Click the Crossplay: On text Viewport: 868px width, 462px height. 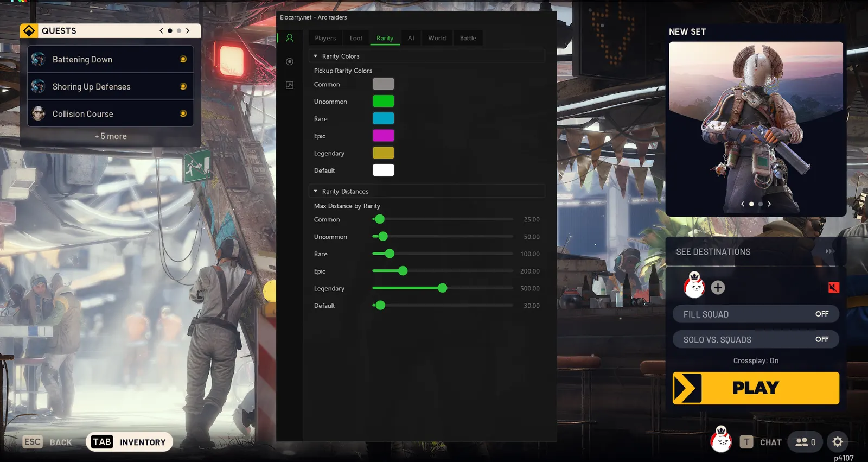coord(756,360)
